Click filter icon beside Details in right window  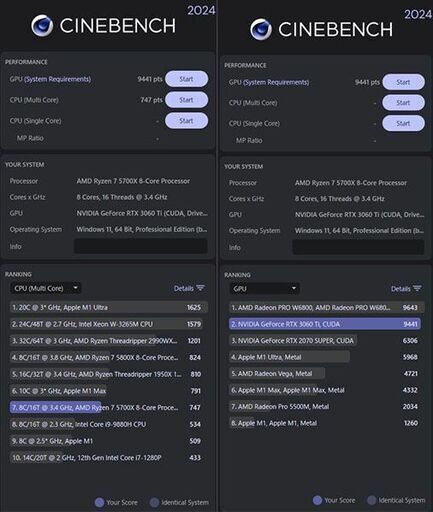[417, 288]
